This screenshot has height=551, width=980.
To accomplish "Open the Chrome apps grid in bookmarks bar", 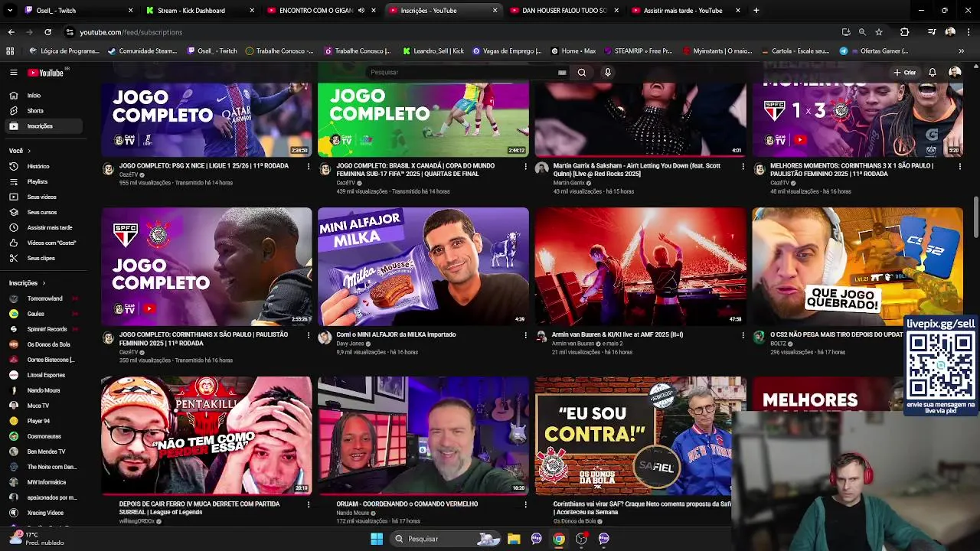I will [x=10, y=51].
